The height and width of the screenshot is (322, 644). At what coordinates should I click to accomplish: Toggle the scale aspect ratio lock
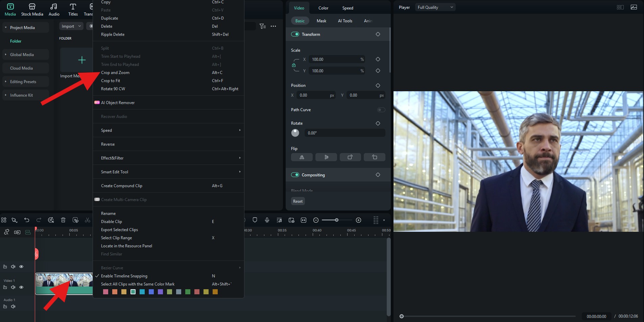pyautogui.click(x=294, y=65)
